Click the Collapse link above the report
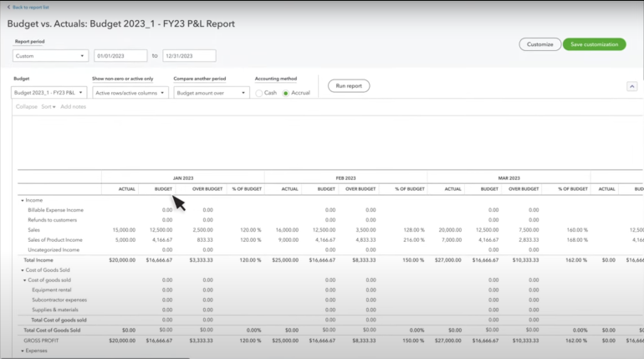Viewport: 644px width, 359px height. [x=26, y=107]
